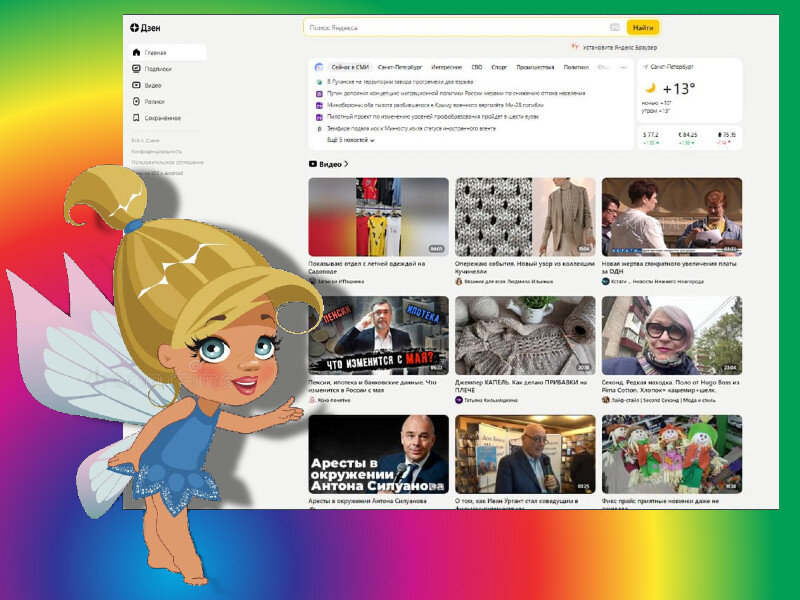Click the Ясно понятно channel avatar

(312, 400)
